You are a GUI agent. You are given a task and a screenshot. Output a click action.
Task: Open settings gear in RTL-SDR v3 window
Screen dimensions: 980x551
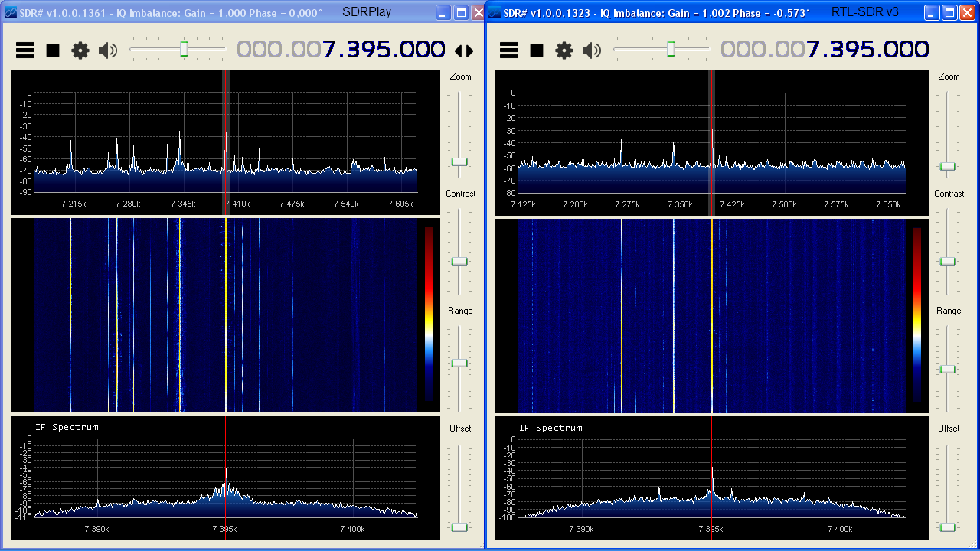(x=564, y=51)
